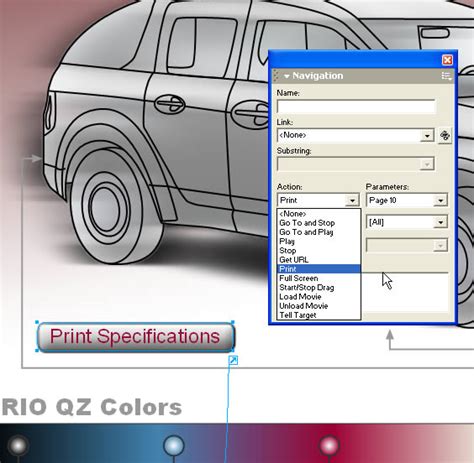Viewport: 474px width, 463px height.
Task: Select the blue color pin marker
Action: tap(174, 445)
